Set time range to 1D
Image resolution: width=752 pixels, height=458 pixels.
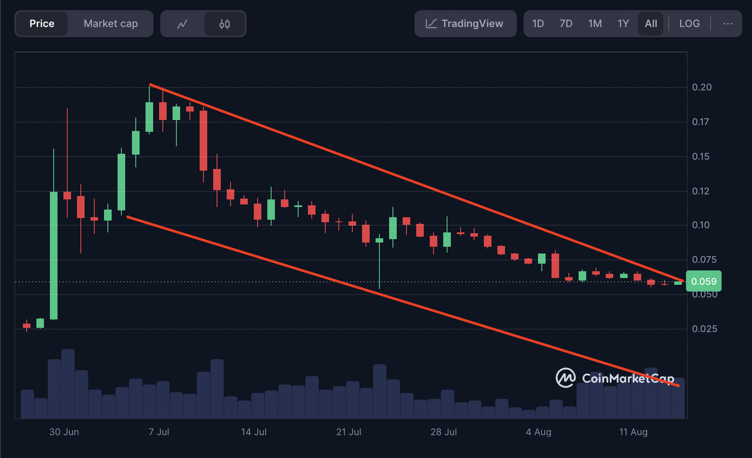coord(538,24)
